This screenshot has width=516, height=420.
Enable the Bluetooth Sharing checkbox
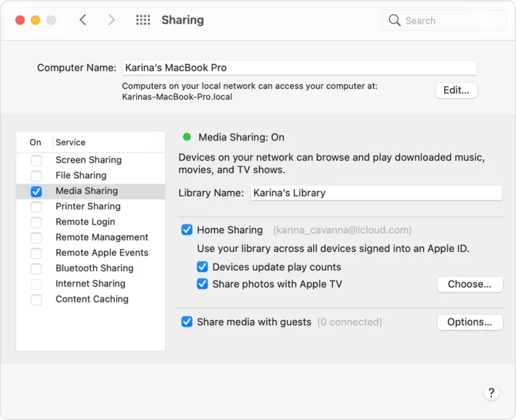pyautogui.click(x=36, y=269)
